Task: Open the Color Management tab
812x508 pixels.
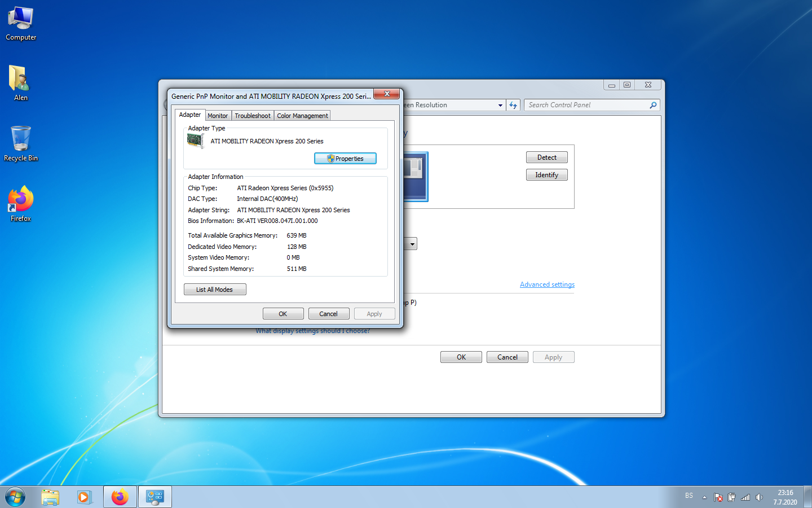Action: [x=302, y=116]
